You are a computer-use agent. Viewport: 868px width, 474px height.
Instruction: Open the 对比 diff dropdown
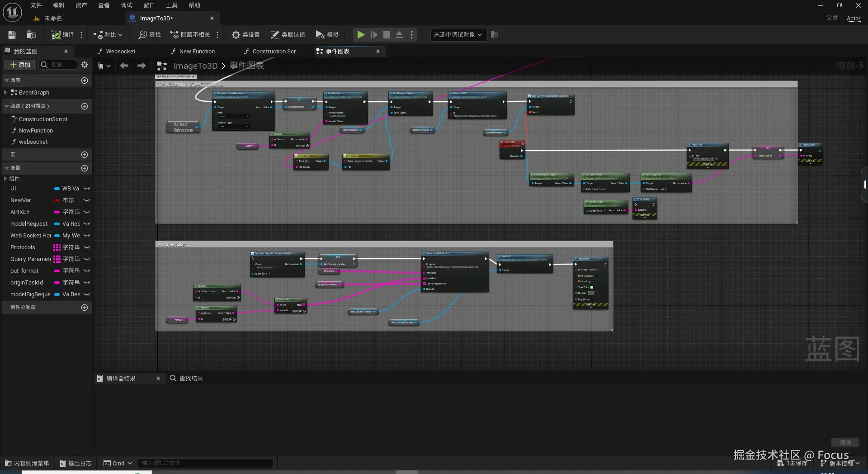(108, 35)
